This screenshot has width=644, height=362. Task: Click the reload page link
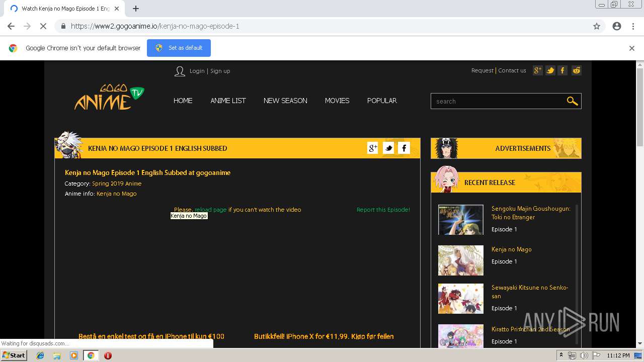click(x=210, y=210)
